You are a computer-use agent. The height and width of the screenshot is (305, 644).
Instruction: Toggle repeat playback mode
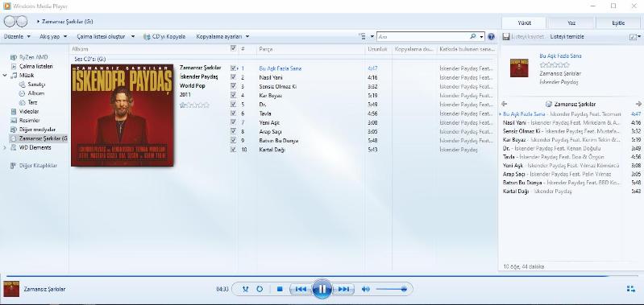(x=260, y=289)
